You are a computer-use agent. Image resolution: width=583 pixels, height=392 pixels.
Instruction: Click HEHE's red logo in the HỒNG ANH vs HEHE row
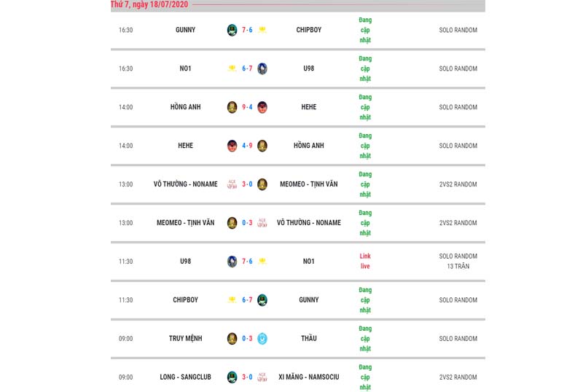pos(262,107)
